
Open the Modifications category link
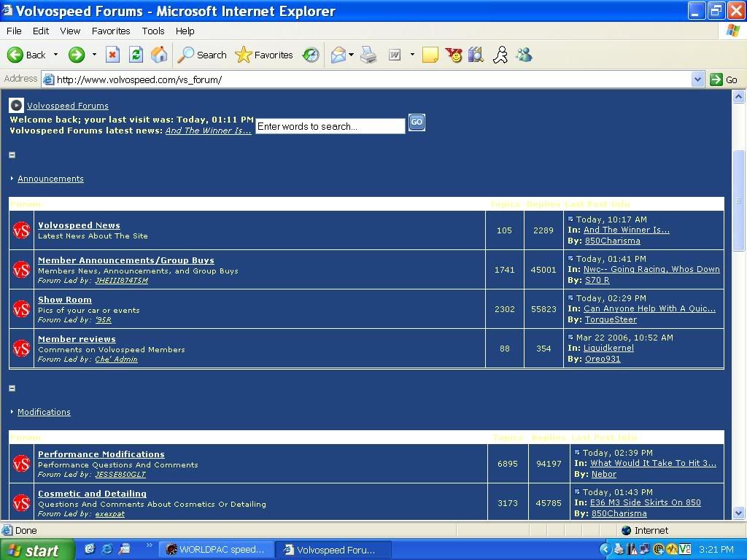tap(44, 412)
